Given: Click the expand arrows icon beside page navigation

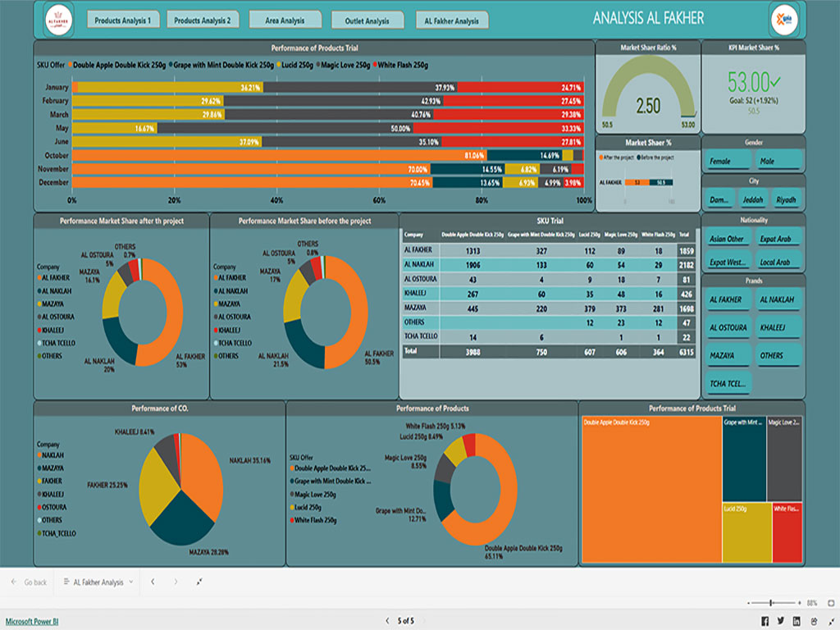Looking at the screenshot, I should pos(199,582).
